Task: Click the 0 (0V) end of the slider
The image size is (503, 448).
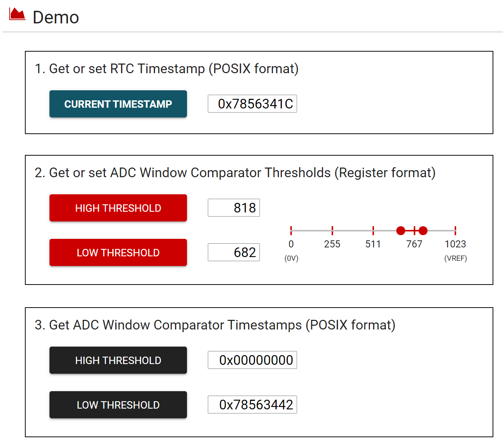Action: click(x=291, y=231)
